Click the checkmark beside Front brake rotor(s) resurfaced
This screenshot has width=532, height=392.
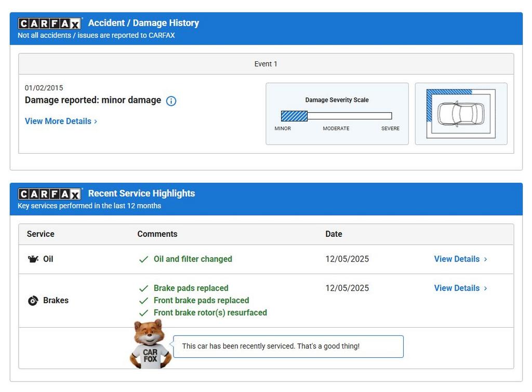pos(144,313)
